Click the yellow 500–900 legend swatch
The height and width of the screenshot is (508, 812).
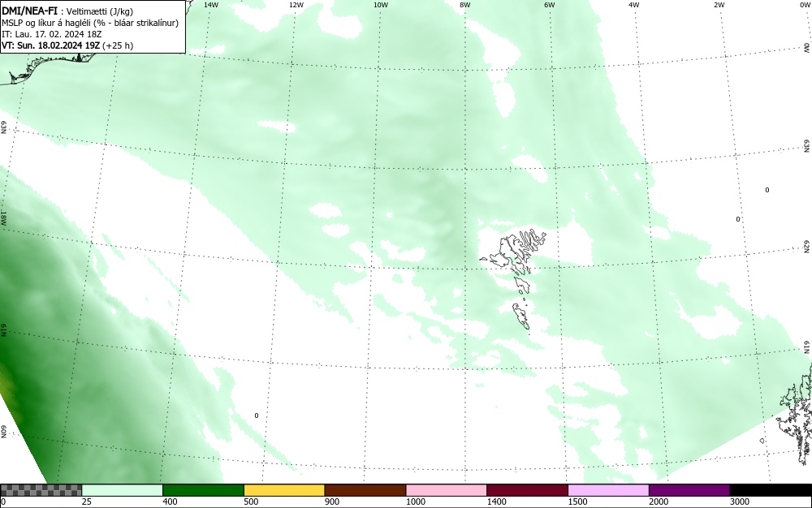coord(284,490)
